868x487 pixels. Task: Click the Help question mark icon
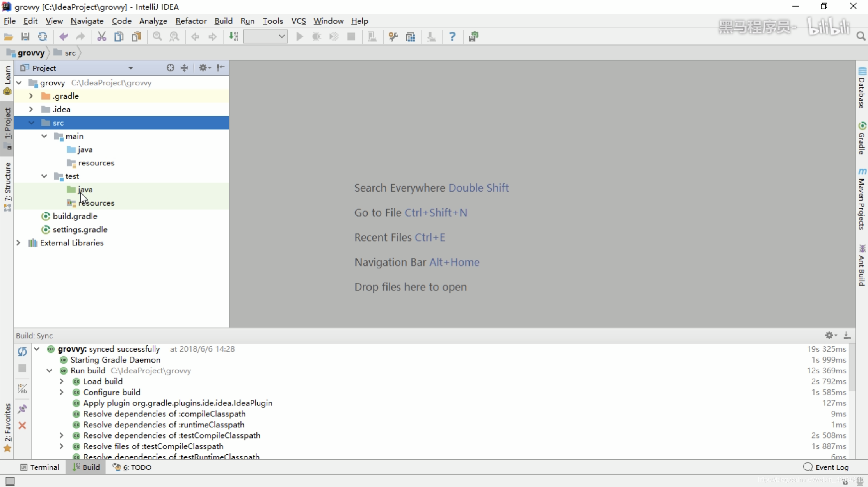coord(452,37)
